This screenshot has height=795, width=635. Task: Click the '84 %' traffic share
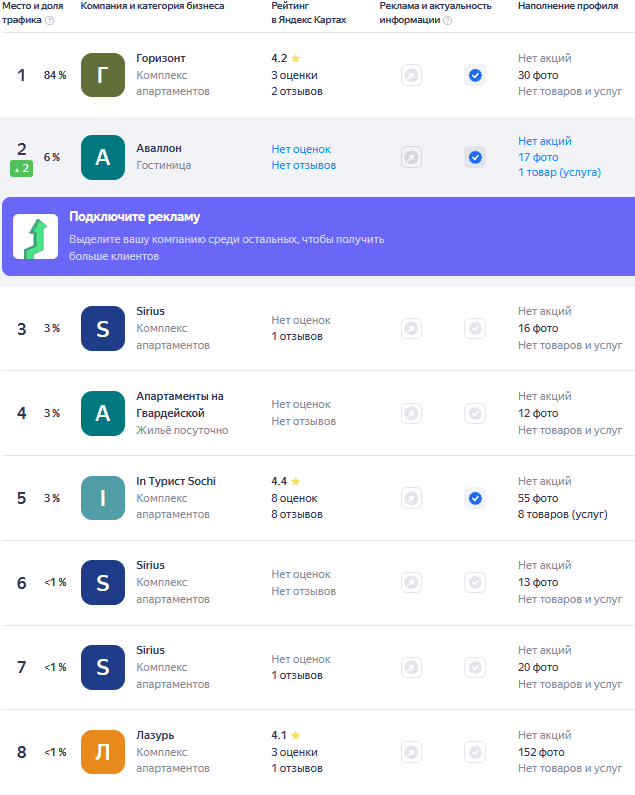pyautogui.click(x=55, y=75)
